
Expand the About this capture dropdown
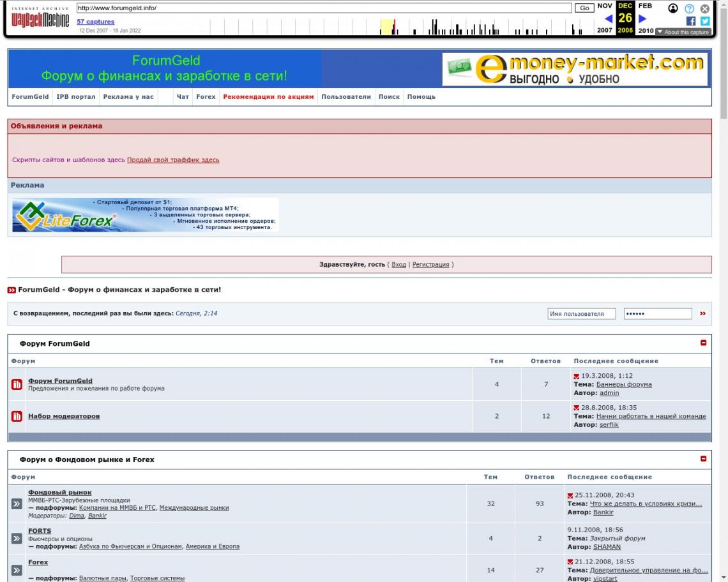(683, 32)
